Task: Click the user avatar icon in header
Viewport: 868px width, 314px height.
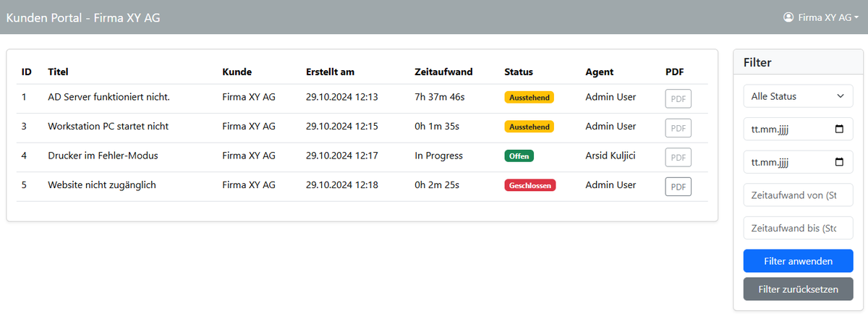Action: click(788, 17)
